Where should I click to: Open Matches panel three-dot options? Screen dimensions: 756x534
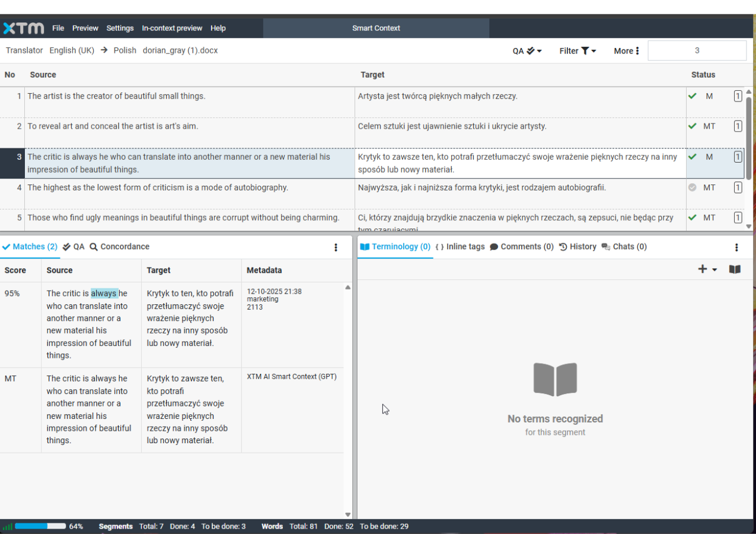pos(336,247)
